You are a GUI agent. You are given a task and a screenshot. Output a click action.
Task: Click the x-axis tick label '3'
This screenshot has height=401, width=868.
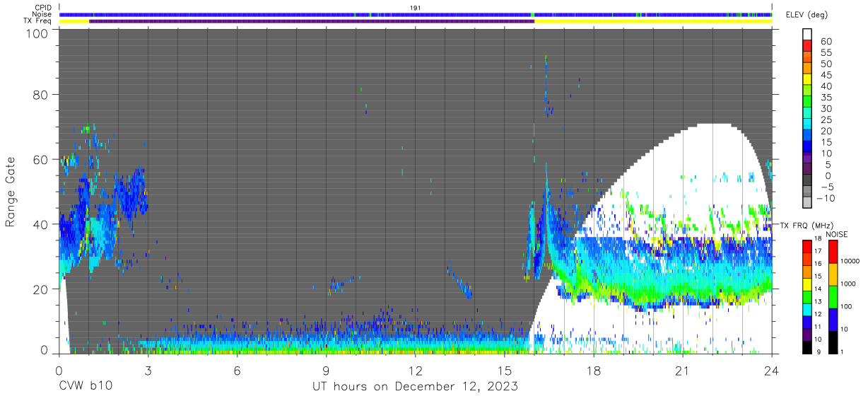pos(148,371)
